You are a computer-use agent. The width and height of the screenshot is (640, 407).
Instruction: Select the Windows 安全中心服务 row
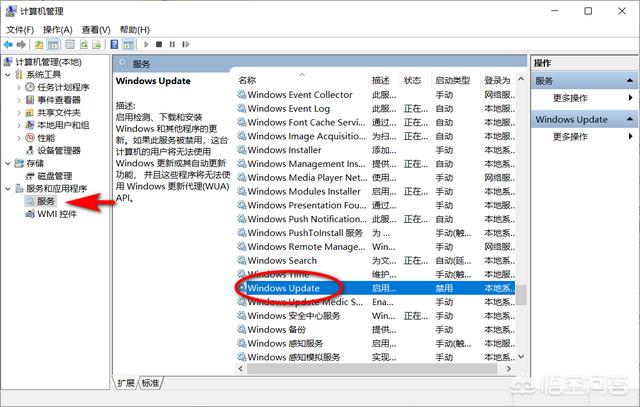point(376,316)
